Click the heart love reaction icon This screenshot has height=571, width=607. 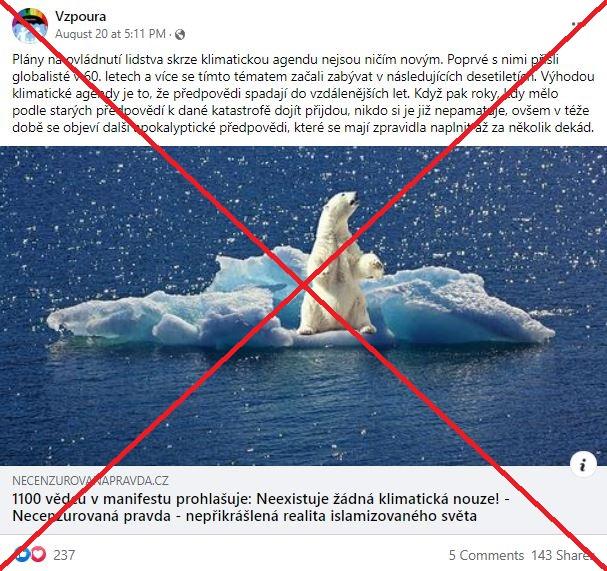point(38,555)
